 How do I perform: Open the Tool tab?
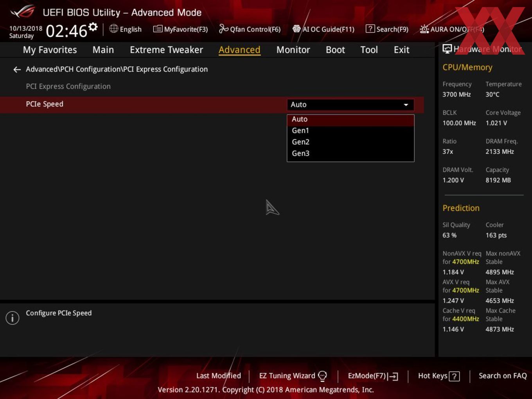[x=369, y=50]
